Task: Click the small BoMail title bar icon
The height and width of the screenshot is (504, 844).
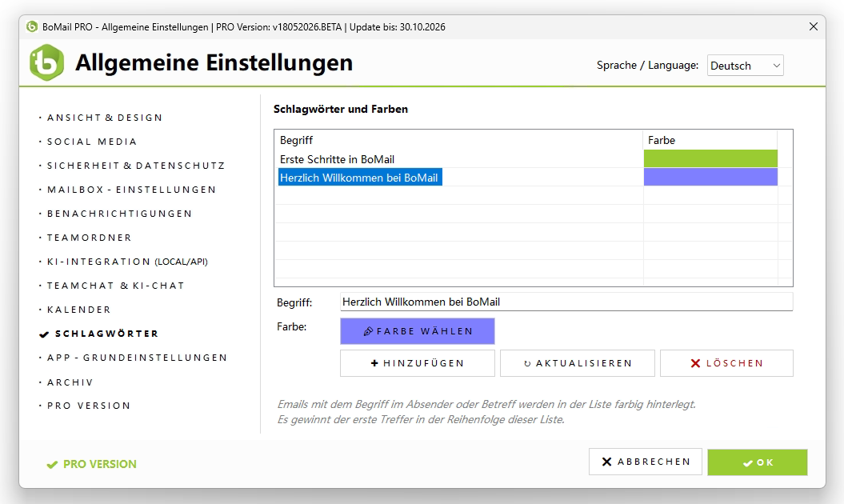Action: [32, 26]
